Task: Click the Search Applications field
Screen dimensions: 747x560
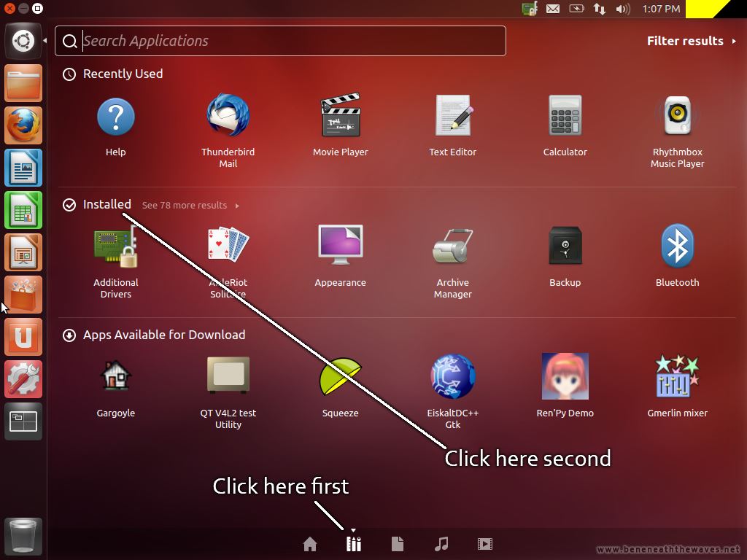Action: click(280, 41)
